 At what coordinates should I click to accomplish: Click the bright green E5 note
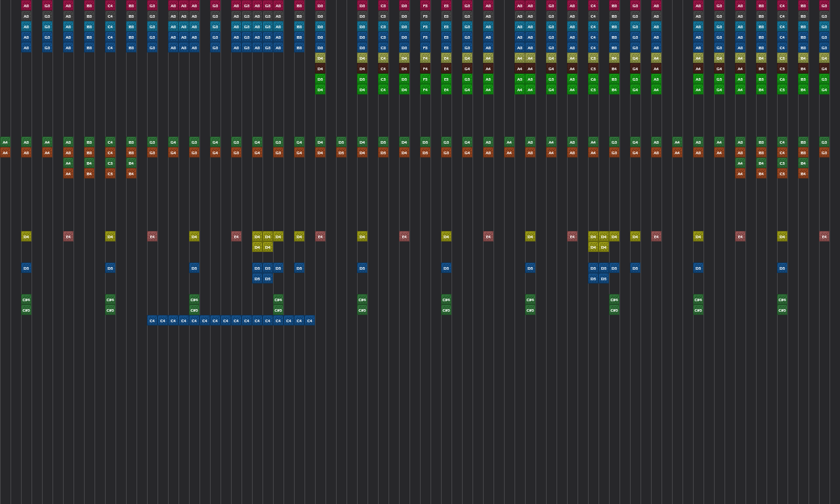446,79
